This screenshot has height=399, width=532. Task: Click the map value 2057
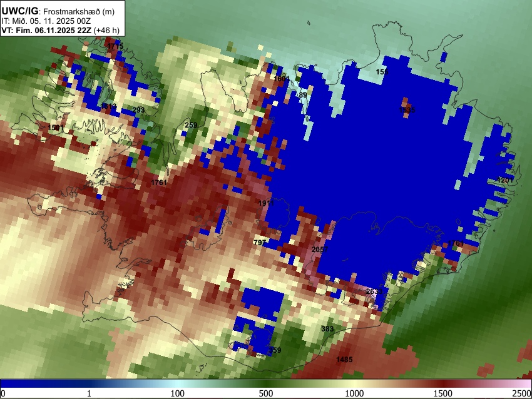tap(320, 250)
